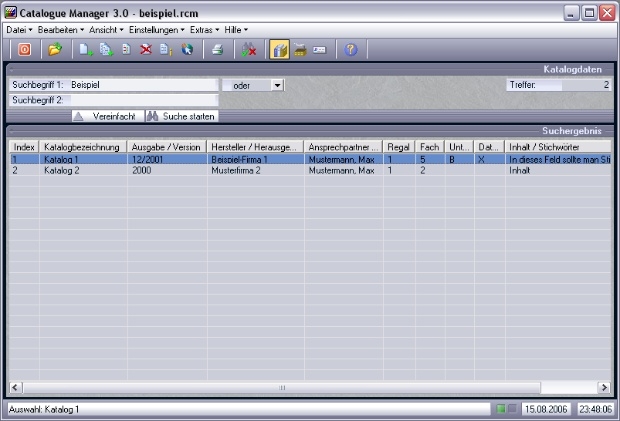
Task: Click the globe web icon in toolbar
Action: coord(187,50)
